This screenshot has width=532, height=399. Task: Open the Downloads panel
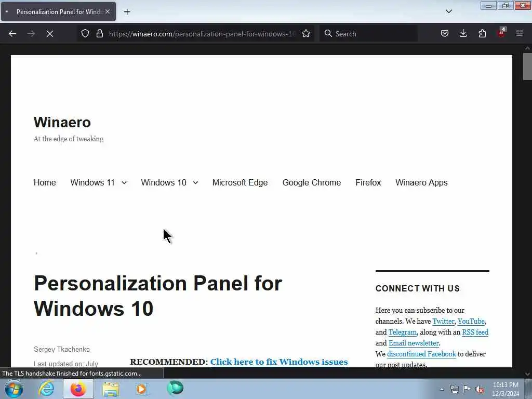(463, 34)
